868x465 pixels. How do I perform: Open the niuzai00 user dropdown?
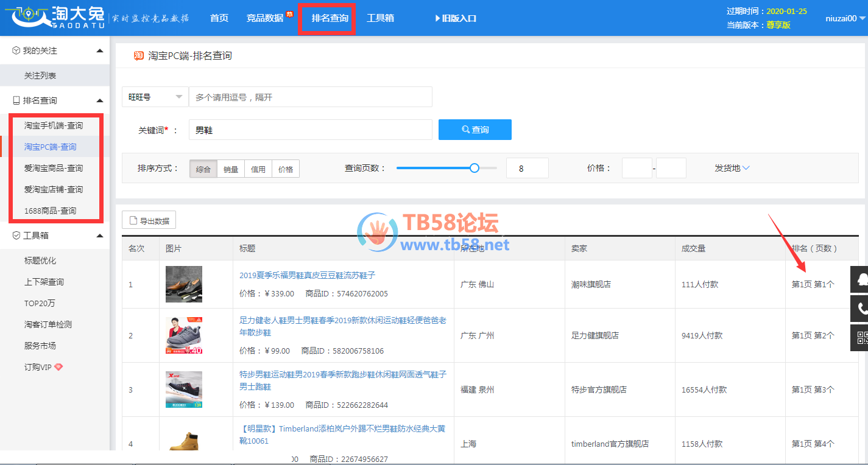[845, 18]
